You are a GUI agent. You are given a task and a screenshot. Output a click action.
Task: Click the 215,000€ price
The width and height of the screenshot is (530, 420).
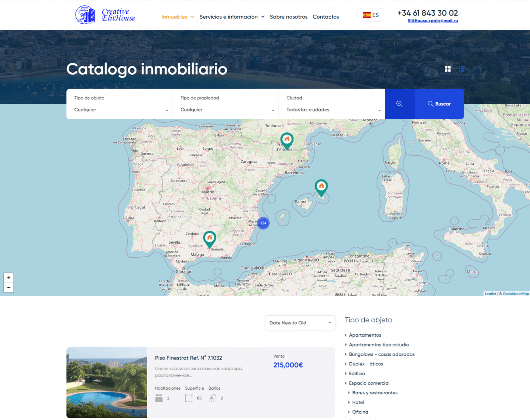coord(288,365)
